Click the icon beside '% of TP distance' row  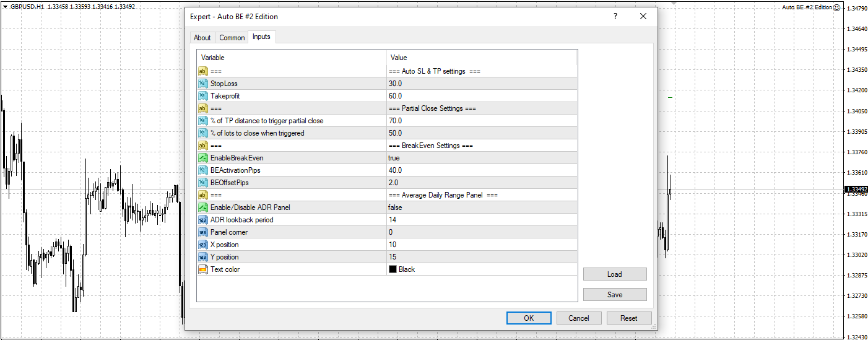[x=202, y=121]
